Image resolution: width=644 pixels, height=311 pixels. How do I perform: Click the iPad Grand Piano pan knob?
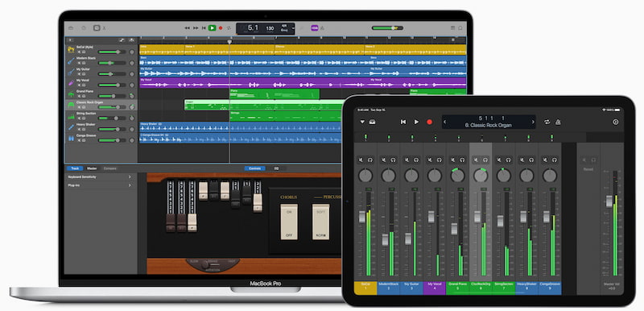(457, 176)
